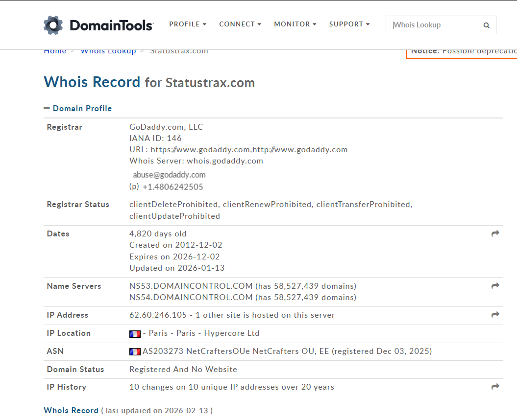517x420 pixels.
Task: Click Created on 2012-12-02 date
Action: [176, 245]
